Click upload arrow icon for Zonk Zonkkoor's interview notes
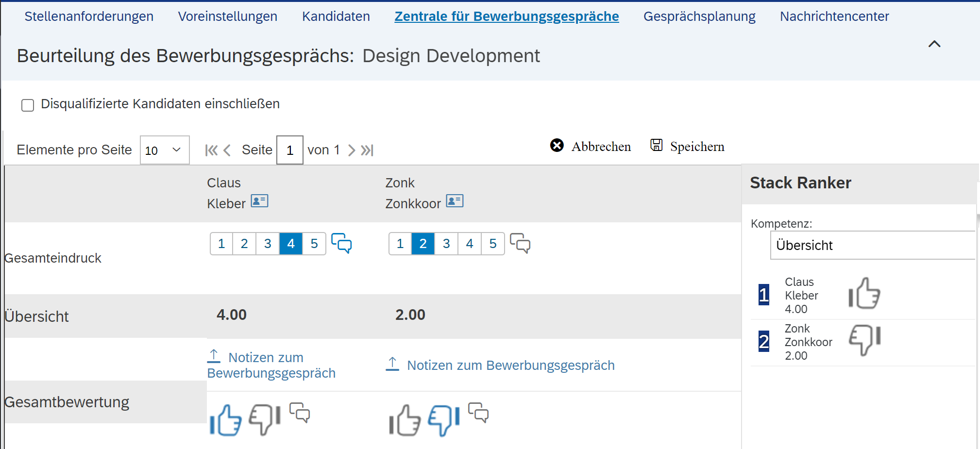Image resolution: width=980 pixels, height=449 pixels. click(x=392, y=364)
